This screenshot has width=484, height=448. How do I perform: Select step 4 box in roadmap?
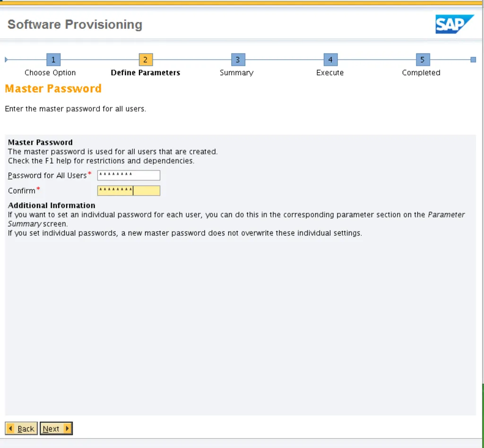click(330, 60)
